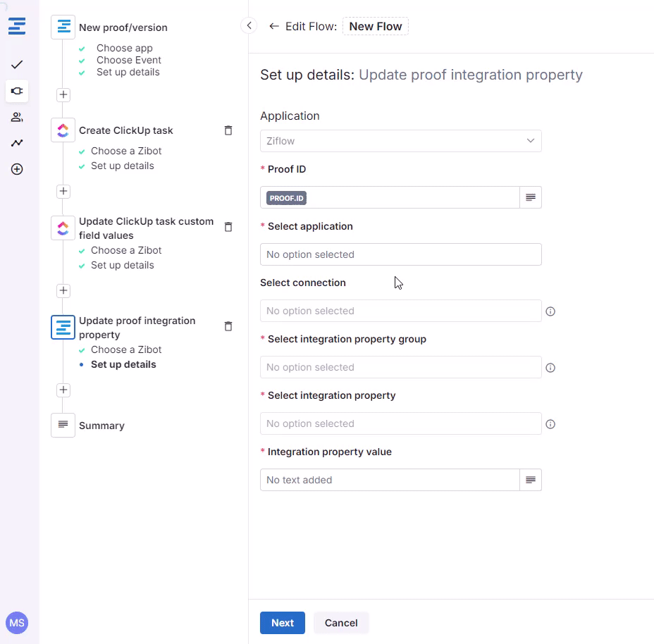Expand Select integration property group dropdown

click(400, 367)
